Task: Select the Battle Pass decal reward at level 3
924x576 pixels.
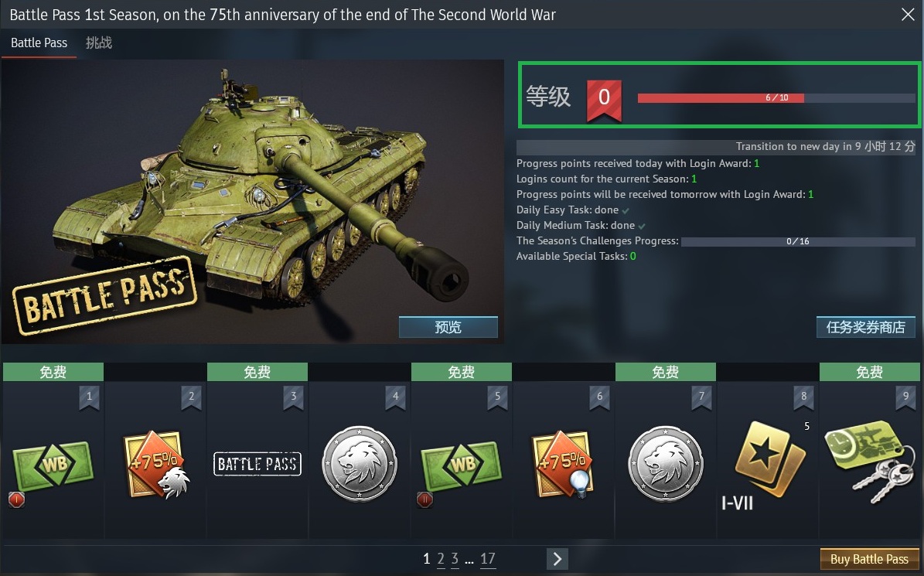Action: coord(257,464)
